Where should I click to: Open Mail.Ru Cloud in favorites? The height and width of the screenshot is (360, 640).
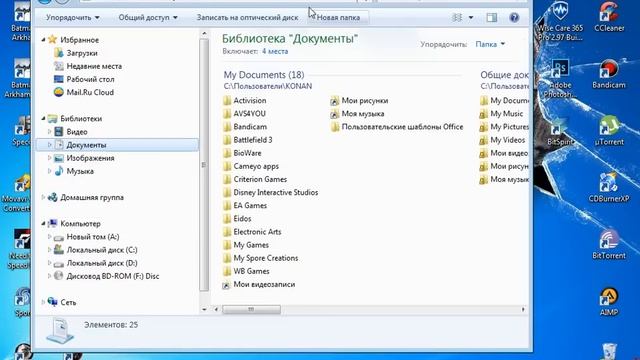84,92
